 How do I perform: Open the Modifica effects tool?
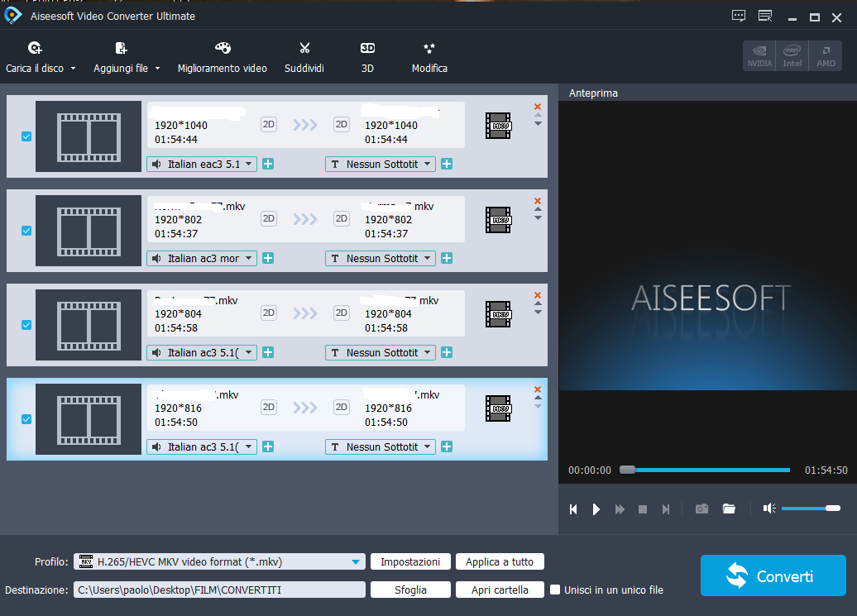click(x=429, y=57)
